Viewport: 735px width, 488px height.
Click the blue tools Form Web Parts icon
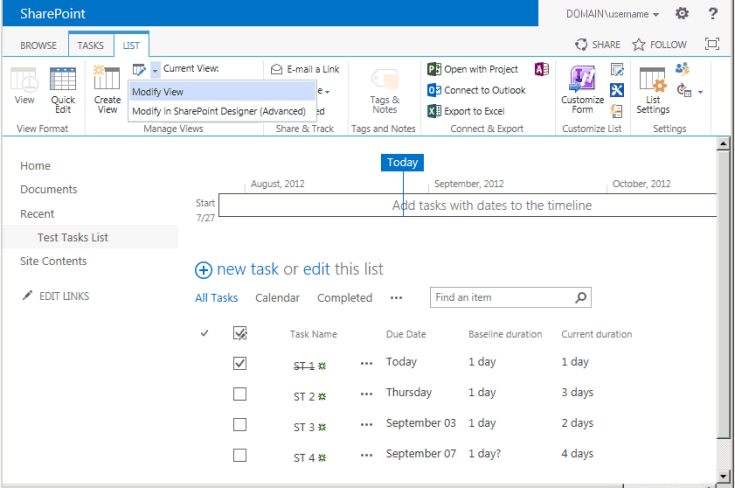tap(617, 90)
